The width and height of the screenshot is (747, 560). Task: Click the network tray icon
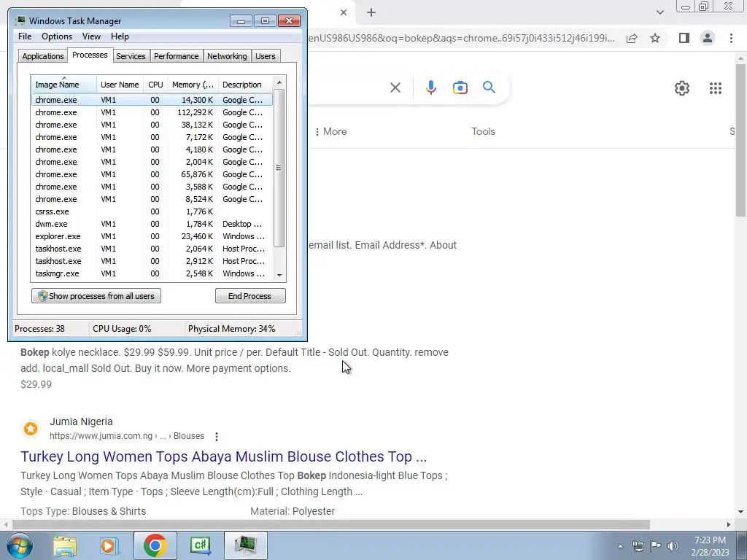638,546
